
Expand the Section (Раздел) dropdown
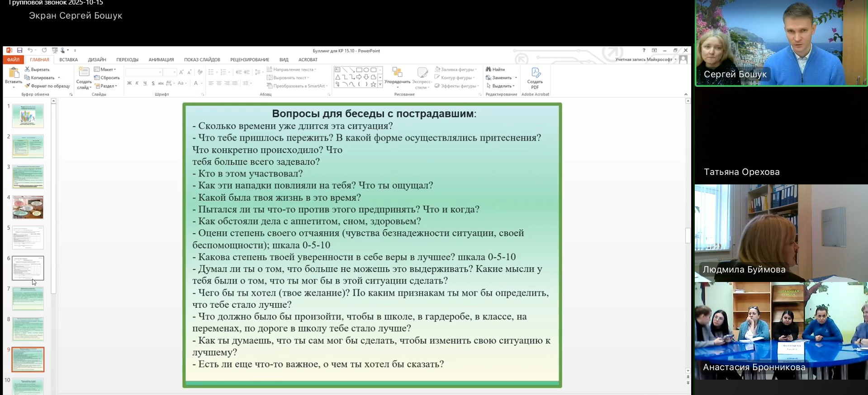click(x=106, y=86)
